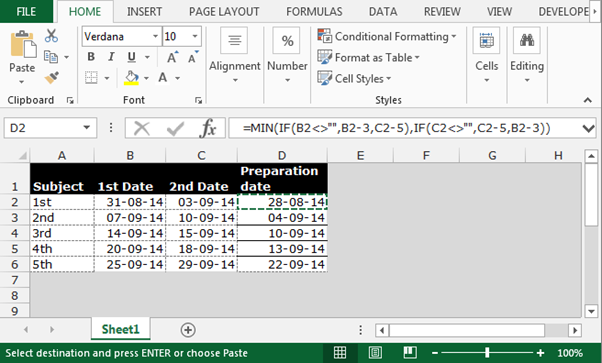Decrease font size with smaller A

click(193, 57)
